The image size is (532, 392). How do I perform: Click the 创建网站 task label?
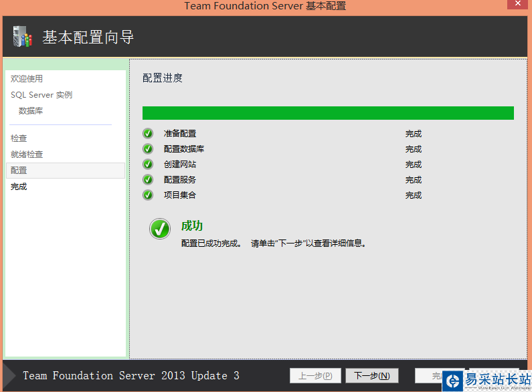coord(180,165)
